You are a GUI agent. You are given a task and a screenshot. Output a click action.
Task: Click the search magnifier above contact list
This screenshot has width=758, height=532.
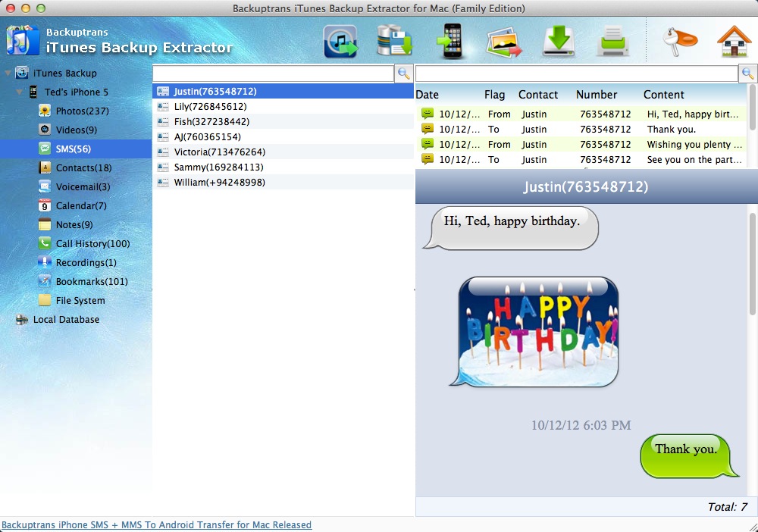(x=404, y=74)
